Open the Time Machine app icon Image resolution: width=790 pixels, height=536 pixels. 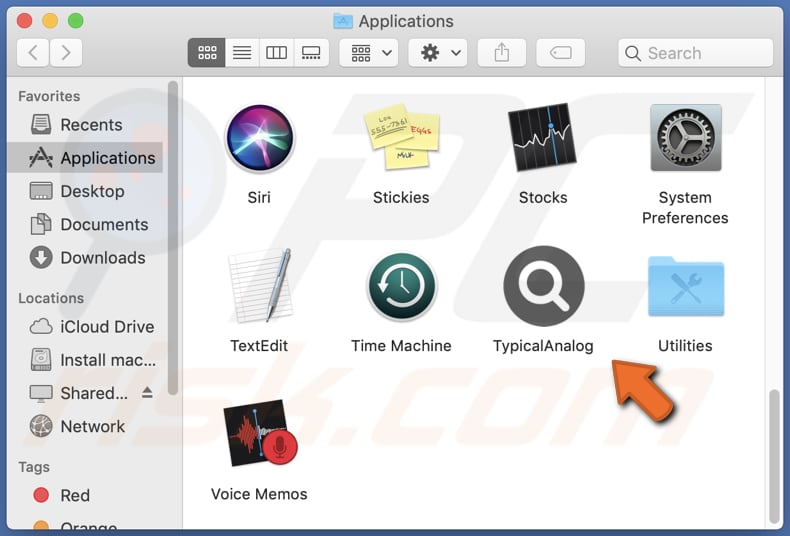click(x=402, y=286)
